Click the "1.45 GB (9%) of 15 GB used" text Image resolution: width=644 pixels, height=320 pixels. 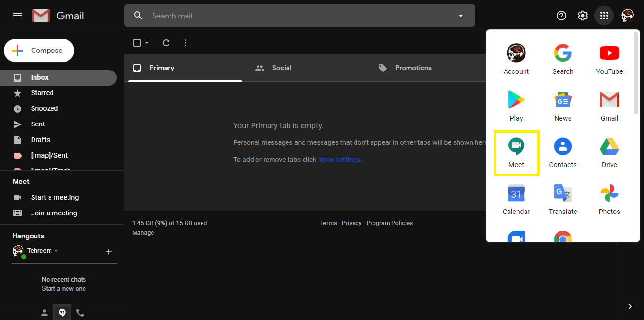[169, 223]
